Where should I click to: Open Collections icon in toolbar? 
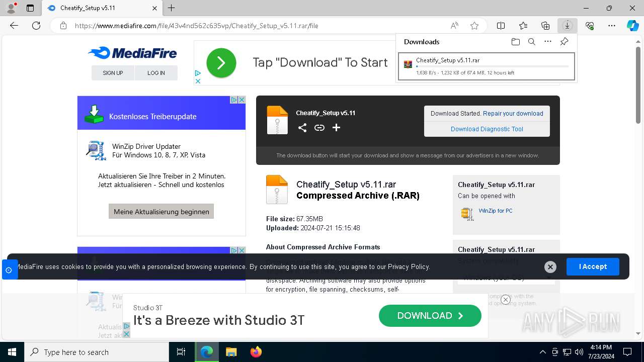(545, 26)
